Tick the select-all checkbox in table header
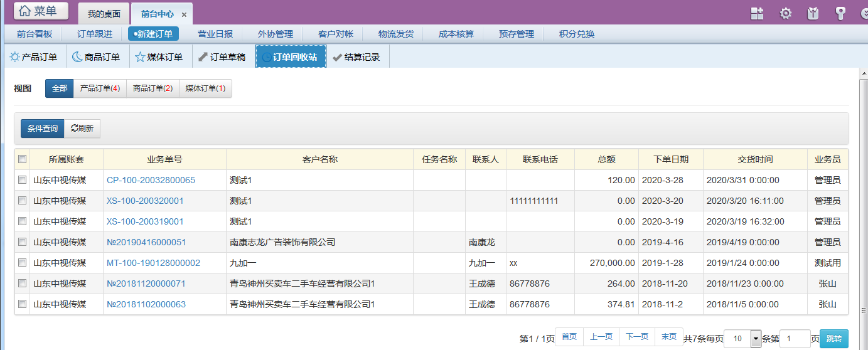This screenshot has width=868, height=350. pyautogui.click(x=23, y=159)
